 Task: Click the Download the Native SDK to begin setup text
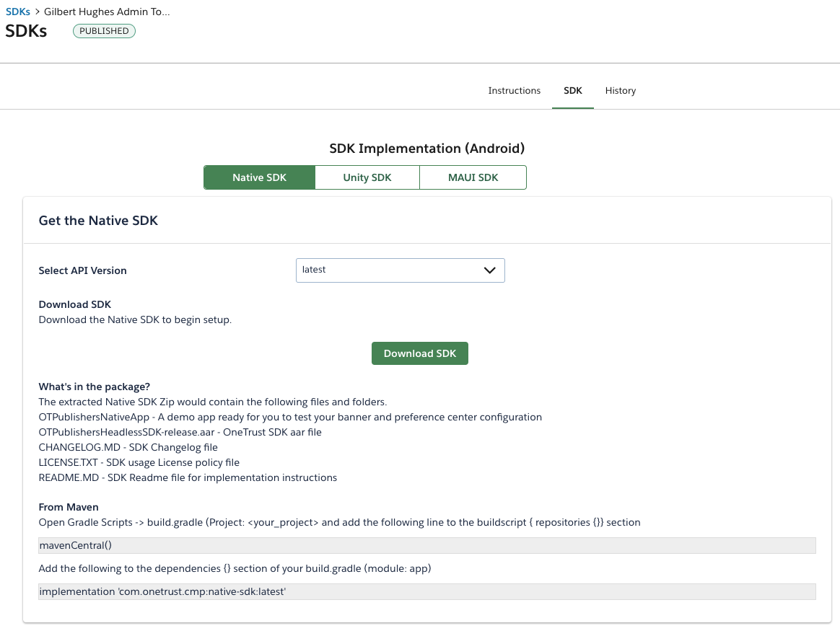(x=135, y=319)
